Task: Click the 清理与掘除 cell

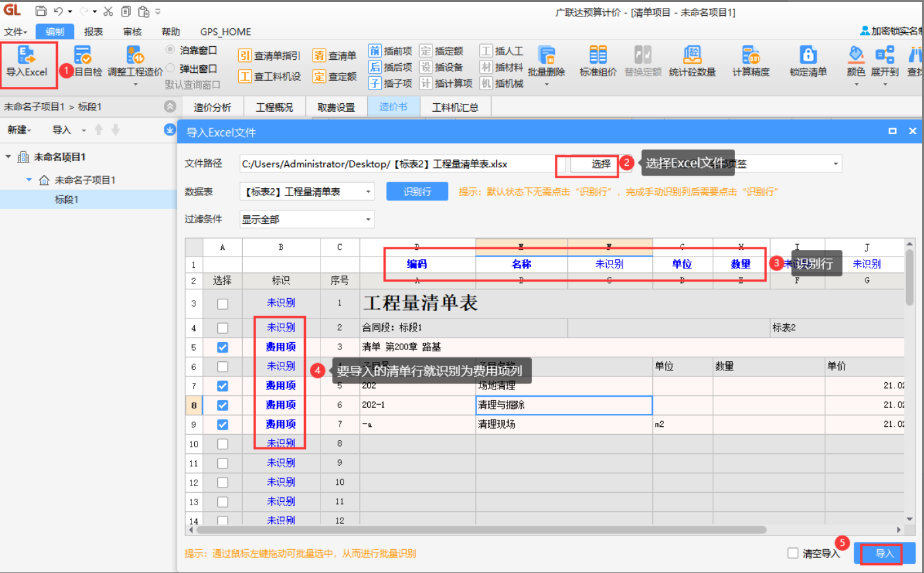Action: coord(564,405)
